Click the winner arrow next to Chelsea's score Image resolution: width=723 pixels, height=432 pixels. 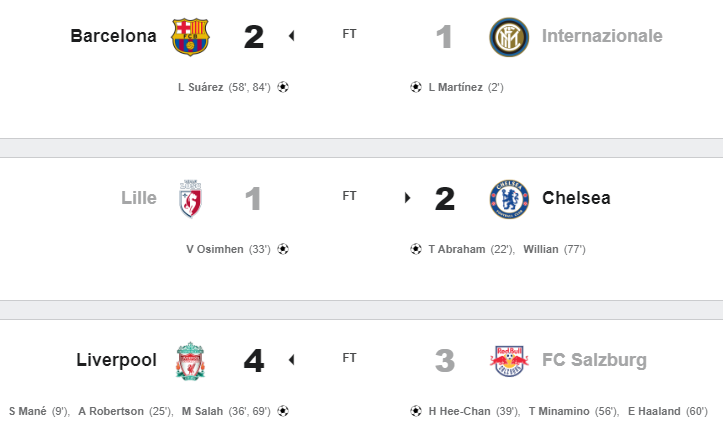pyautogui.click(x=407, y=198)
